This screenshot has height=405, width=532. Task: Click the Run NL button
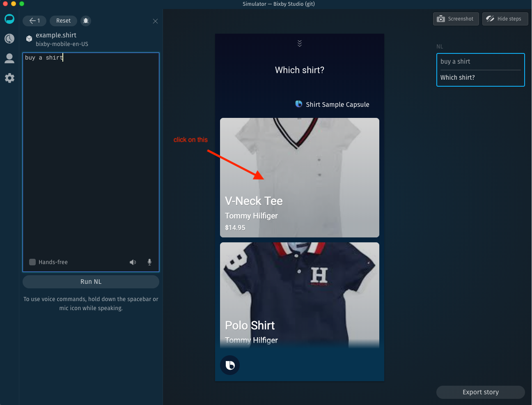click(91, 282)
